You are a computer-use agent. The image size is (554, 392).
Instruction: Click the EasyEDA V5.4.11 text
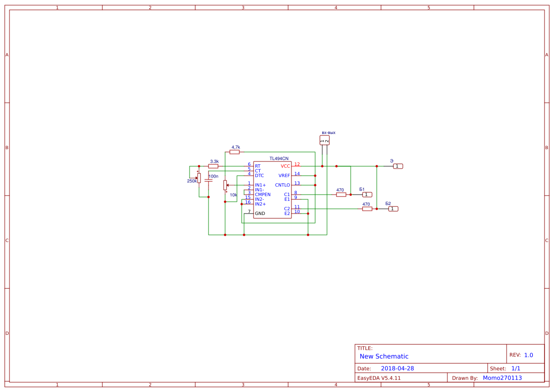(x=379, y=378)
